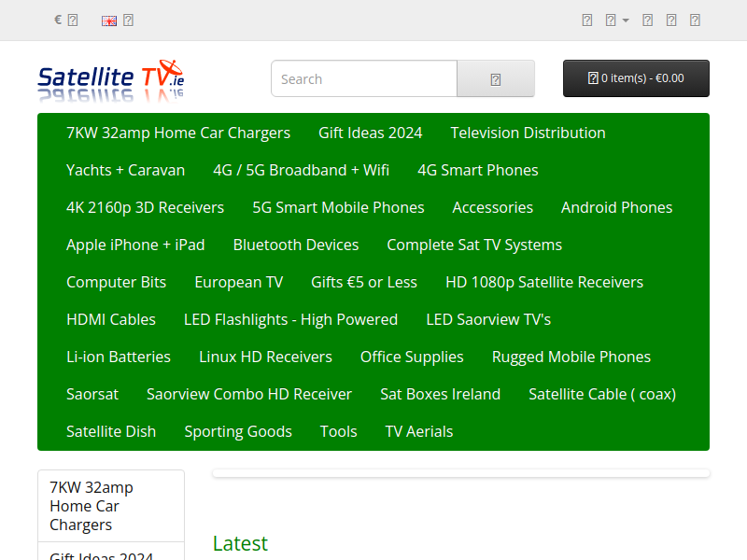Open 4G Smart Phones category
The width and height of the screenshot is (747, 560).
click(x=478, y=170)
